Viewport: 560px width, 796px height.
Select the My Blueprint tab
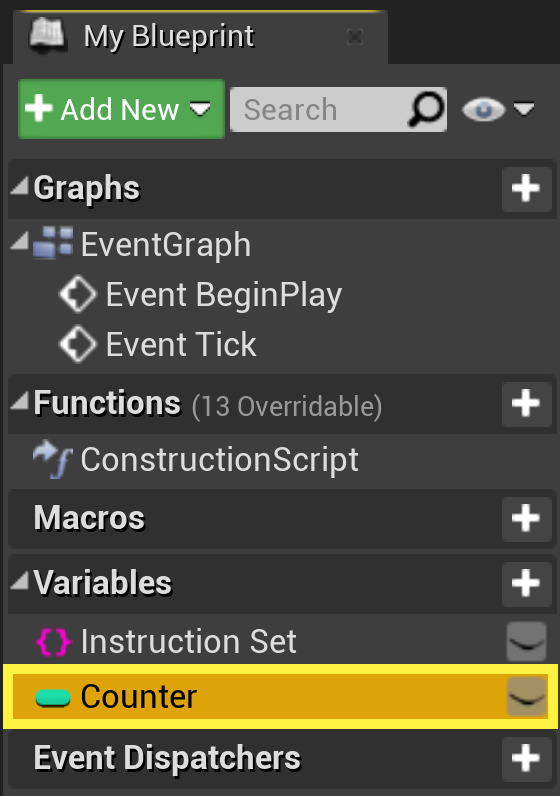coord(201,37)
